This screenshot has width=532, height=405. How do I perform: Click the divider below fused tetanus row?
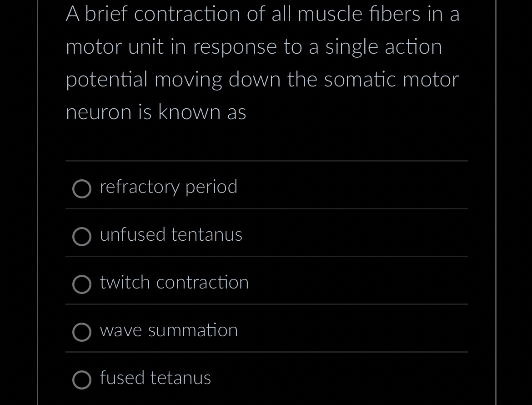(266, 403)
